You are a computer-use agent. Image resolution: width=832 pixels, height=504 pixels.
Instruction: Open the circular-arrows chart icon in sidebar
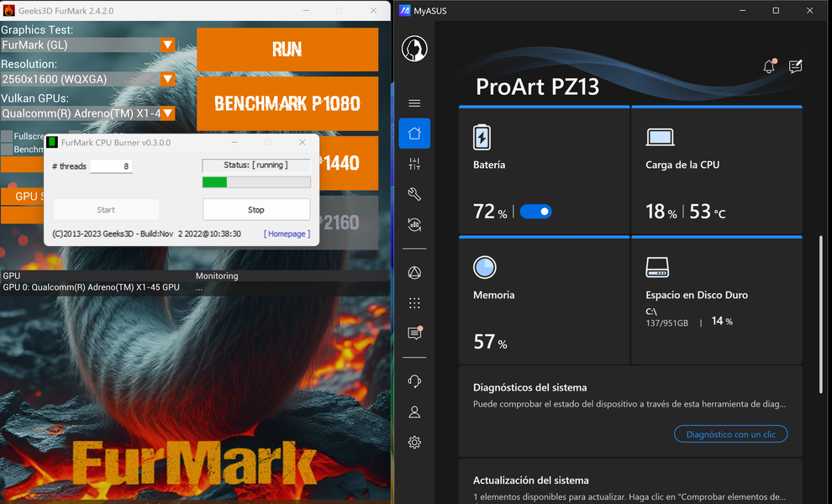pyautogui.click(x=414, y=224)
